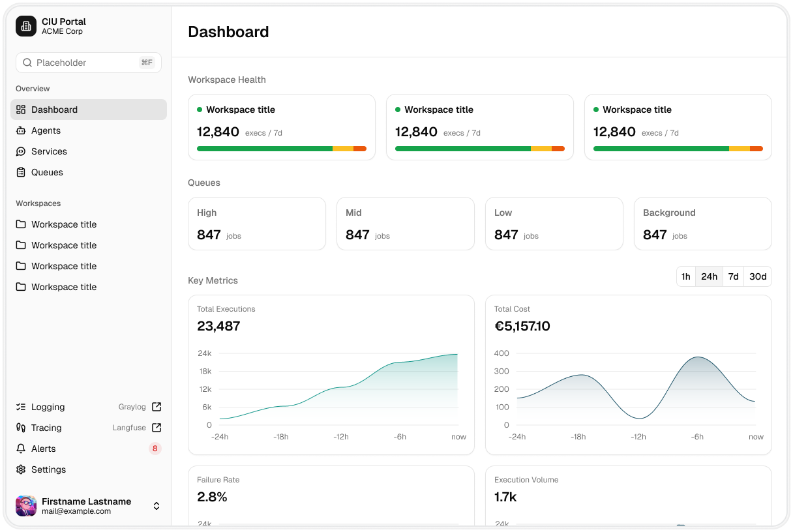Click the magnifier icon in the search box
The width and height of the screenshot is (793, 532).
27,63
